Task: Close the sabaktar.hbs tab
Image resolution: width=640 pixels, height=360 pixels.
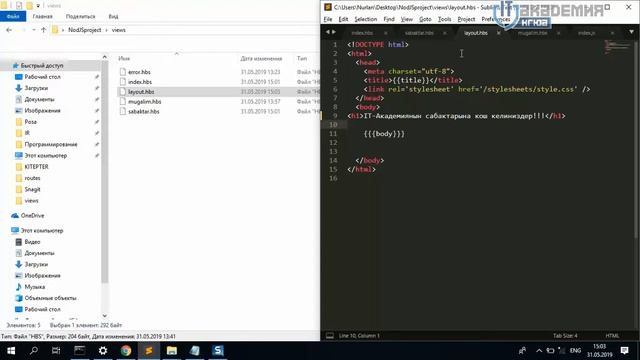Action: (444, 33)
